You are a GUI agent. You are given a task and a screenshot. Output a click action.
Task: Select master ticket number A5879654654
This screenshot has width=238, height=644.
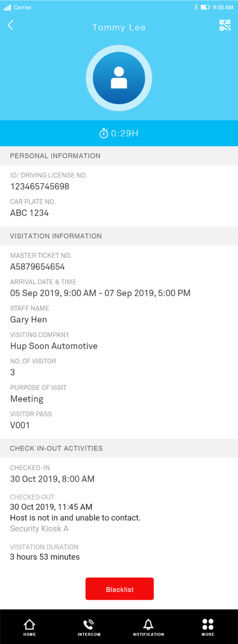[37, 267]
